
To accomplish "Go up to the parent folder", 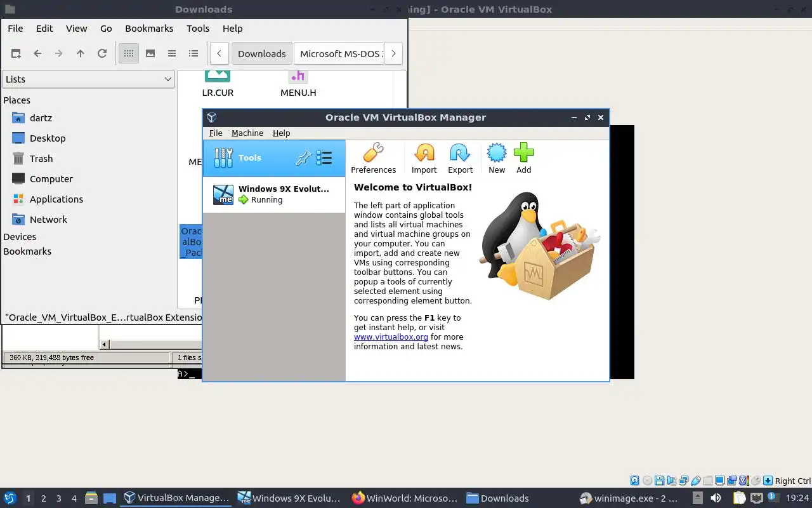I will 81,54.
